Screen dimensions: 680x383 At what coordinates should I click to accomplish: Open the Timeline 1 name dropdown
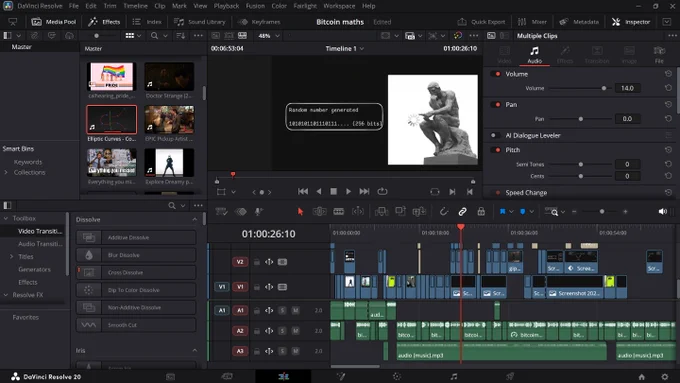(x=345, y=49)
